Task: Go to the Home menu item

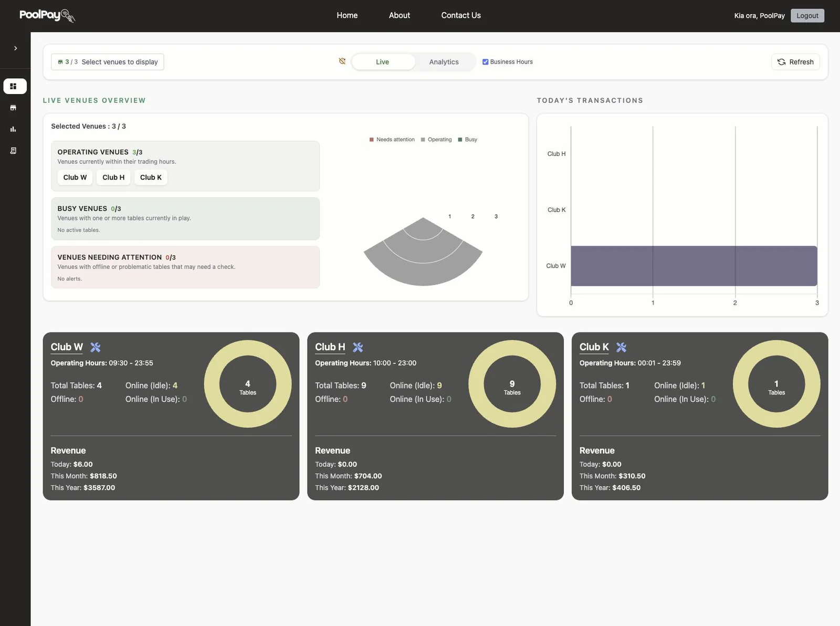Action: pyautogui.click(x=347, y=15)
